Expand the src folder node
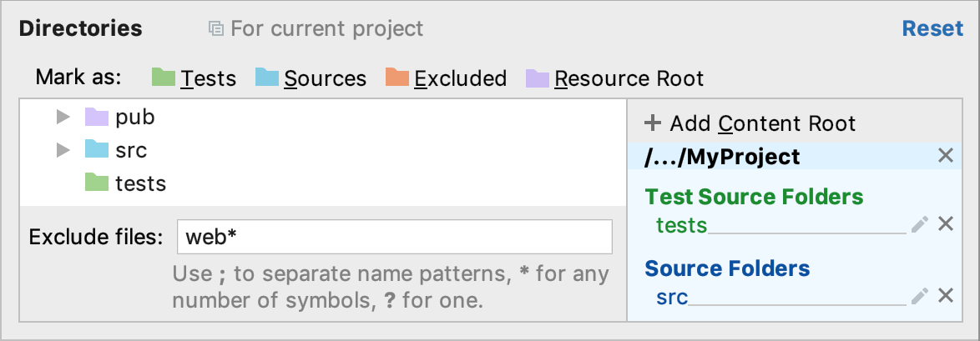 click(x=62, y=151)
